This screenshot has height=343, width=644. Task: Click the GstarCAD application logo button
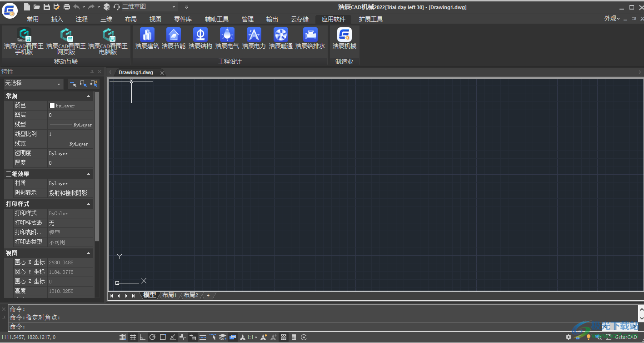click(x=10, y=10)
